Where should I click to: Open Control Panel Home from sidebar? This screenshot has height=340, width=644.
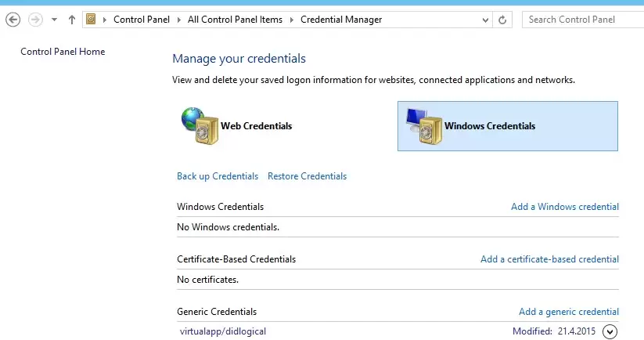tap(63, 52)
